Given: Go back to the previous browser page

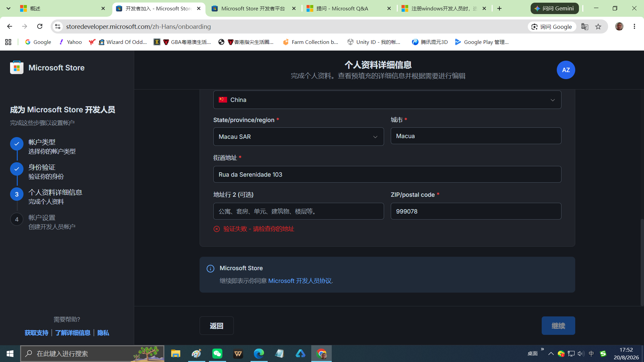Looking at the screenshot, I should (9, 26).
